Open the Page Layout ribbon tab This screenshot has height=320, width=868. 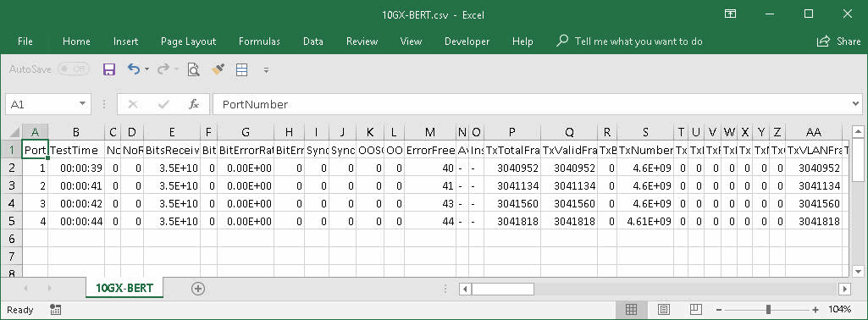188,41
